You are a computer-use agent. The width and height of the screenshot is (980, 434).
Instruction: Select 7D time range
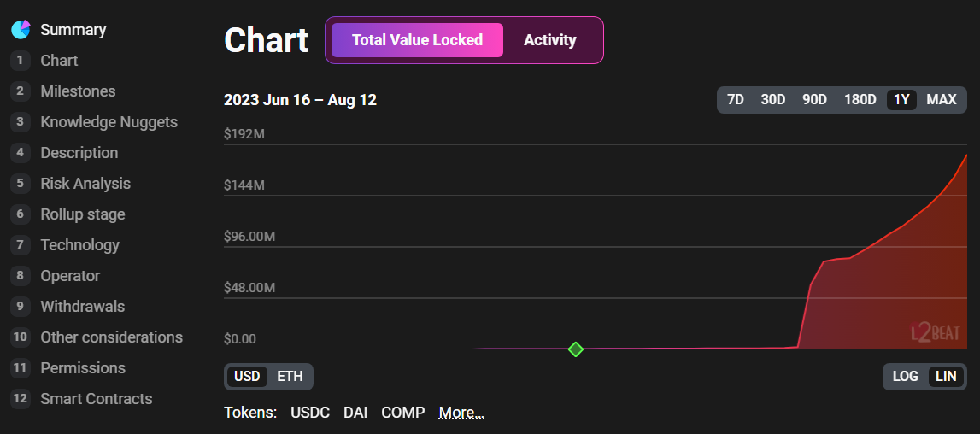735,100
